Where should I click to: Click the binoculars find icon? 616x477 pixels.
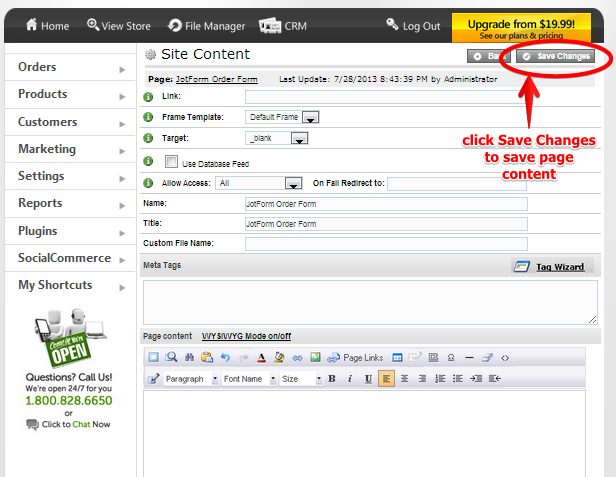(190, 357)
